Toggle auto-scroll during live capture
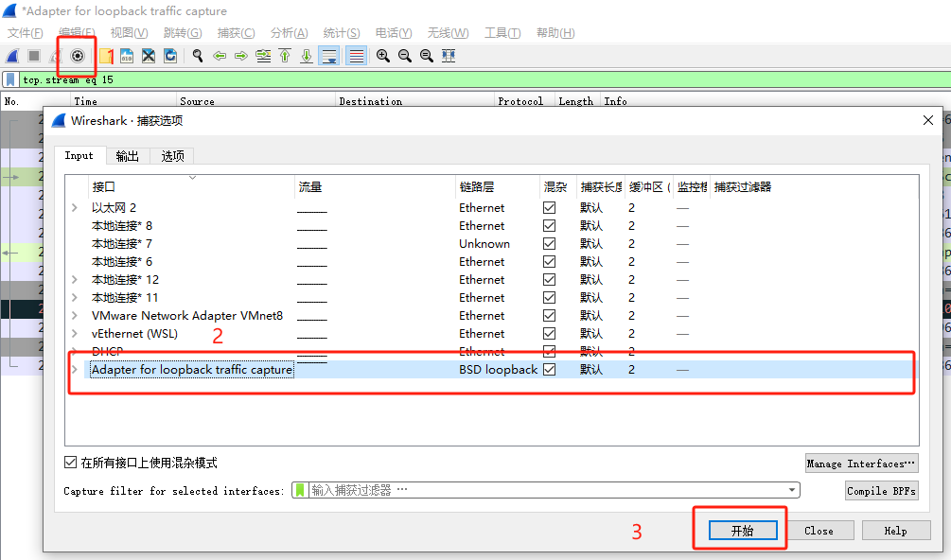Viewport: 951px width, 560px height. (x=329, y=57)
